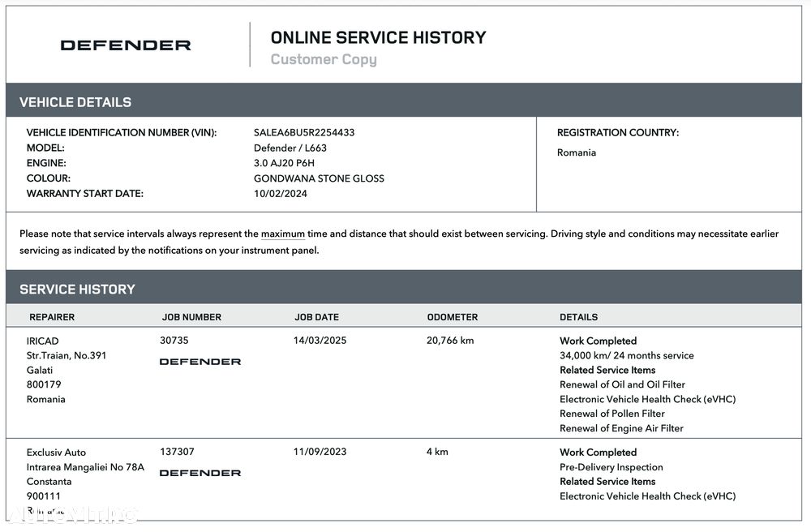The height and width of the screenshot is (532, 811).
Task: Select the Customer Copy subtitle
Action: click(x=324, y=59)
